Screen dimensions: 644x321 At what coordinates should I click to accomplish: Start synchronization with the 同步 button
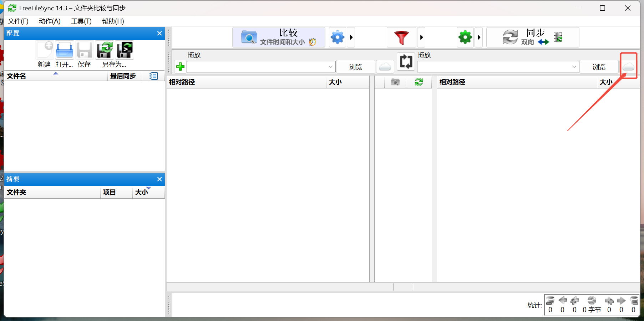point(533,37)
